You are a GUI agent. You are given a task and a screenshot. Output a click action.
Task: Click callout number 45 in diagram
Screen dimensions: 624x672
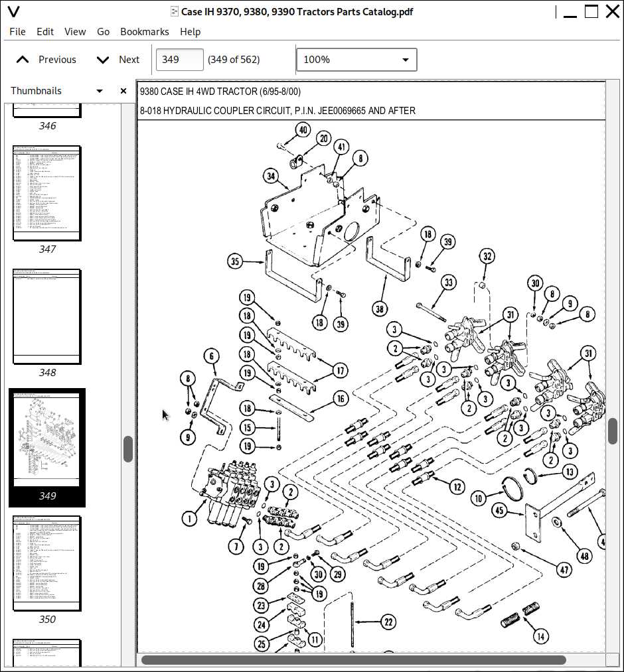click(x=499, y=510)
